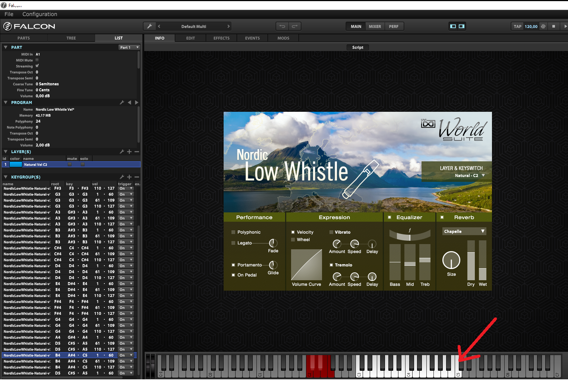Open the PROGRAM section wrench menu
The width and height of the screenshot is (568, 392).
(x=122, y=102)
